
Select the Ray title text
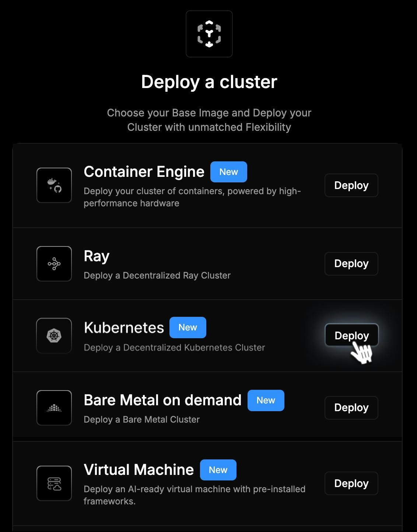(97, 256)
